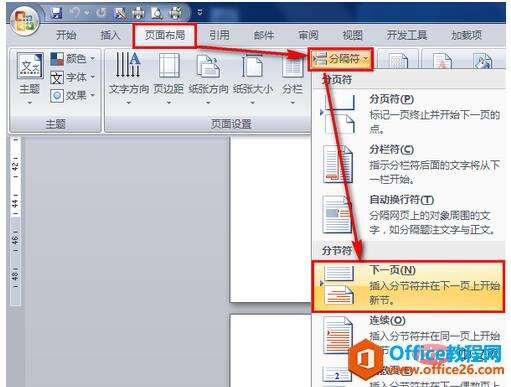Viewport: 511px width, 387px height.
Task: Click the vertical ruler on left edge
Action: click(x=15, y=220)
